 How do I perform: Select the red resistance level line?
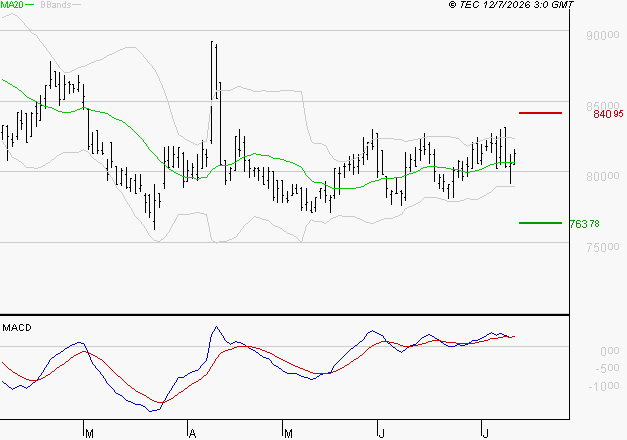pos(540,113)
